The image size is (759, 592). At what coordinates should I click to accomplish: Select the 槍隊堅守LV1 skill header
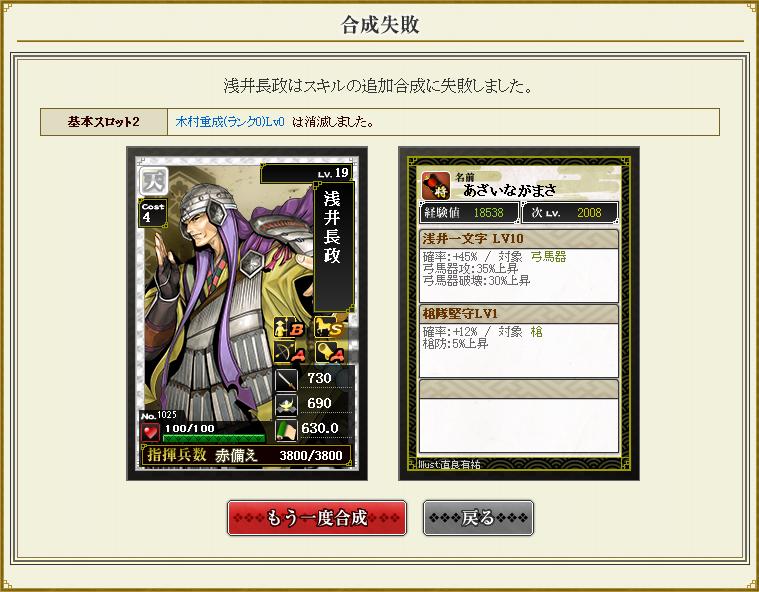[x=518, y=314]
